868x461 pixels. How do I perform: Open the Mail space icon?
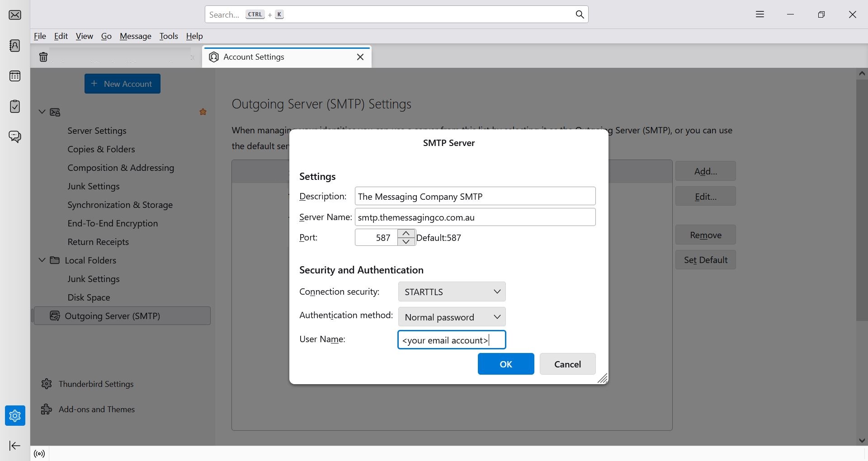tap(15, 15)
